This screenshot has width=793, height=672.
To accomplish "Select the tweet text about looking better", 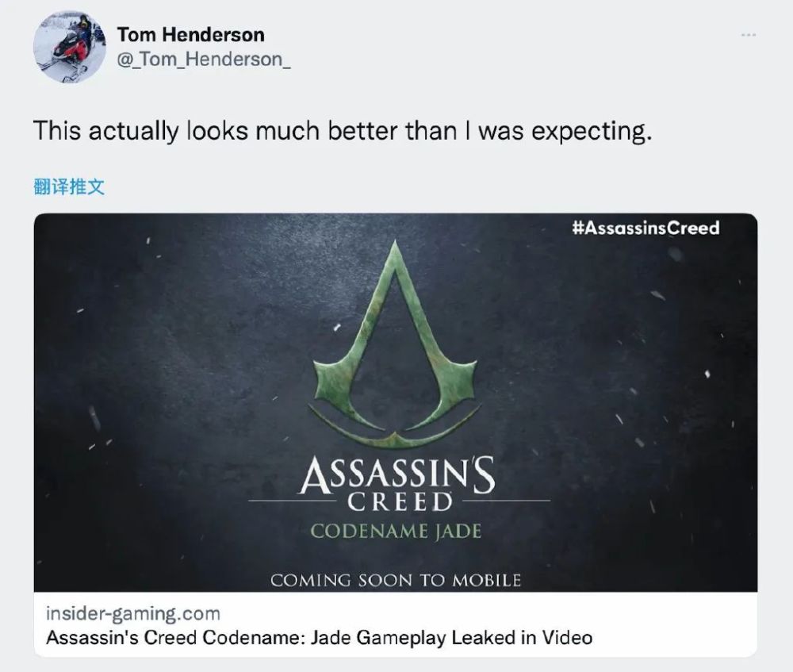I will pos(343,131).
